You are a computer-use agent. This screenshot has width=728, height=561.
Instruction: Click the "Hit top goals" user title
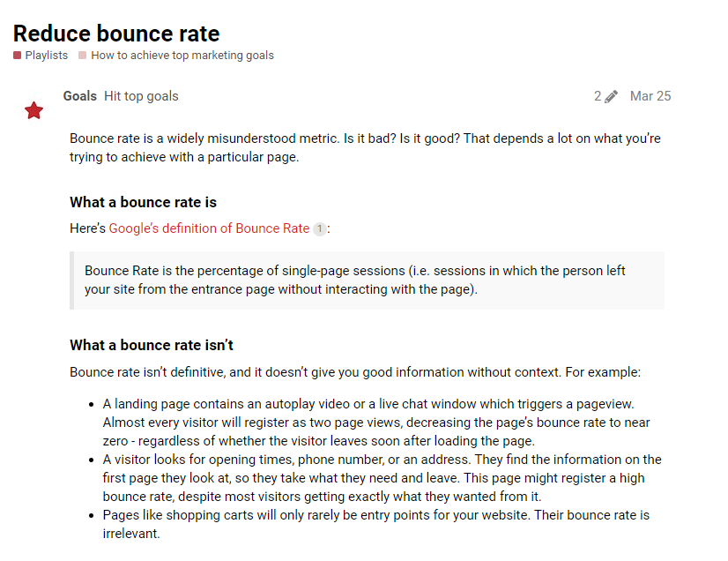[x=141, y=96]
